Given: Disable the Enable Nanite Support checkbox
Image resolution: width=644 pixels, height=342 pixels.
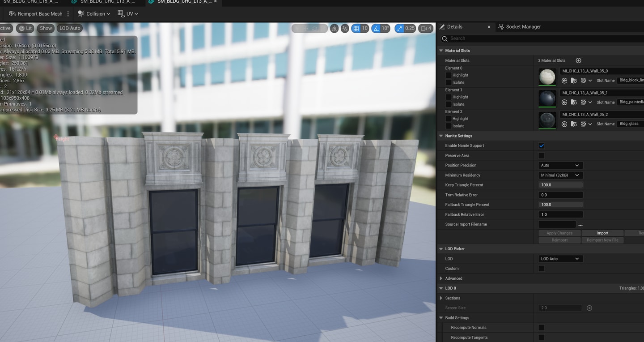Looking at the screenshot, I should [x=542, y=146].
